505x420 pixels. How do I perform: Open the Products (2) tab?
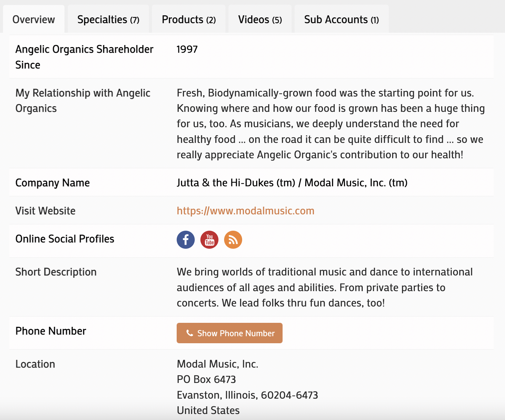(x=189, y=19)
